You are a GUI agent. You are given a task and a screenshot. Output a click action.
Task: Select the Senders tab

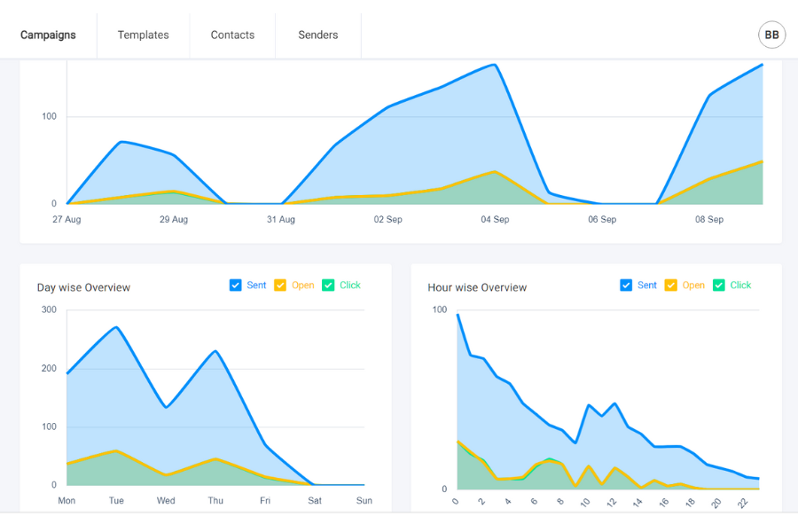317,35
